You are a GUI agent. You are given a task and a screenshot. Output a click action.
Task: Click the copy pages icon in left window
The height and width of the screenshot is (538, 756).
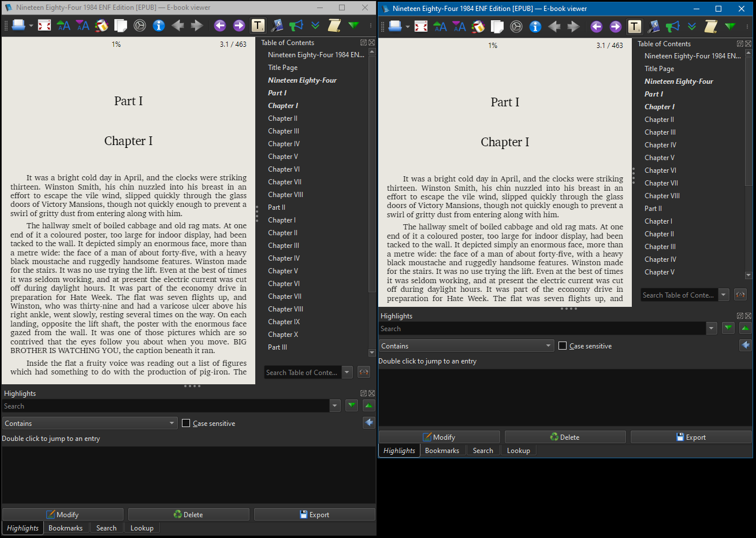coord(121,25)
